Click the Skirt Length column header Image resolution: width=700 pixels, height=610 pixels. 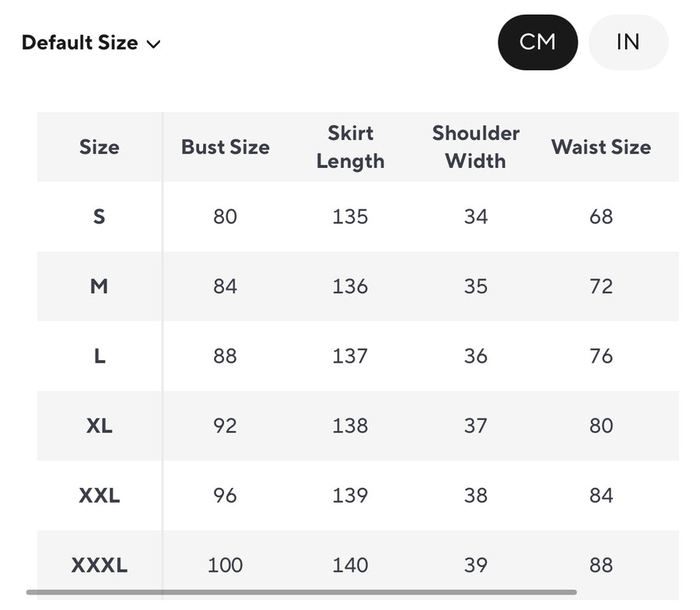coord(350,147)
